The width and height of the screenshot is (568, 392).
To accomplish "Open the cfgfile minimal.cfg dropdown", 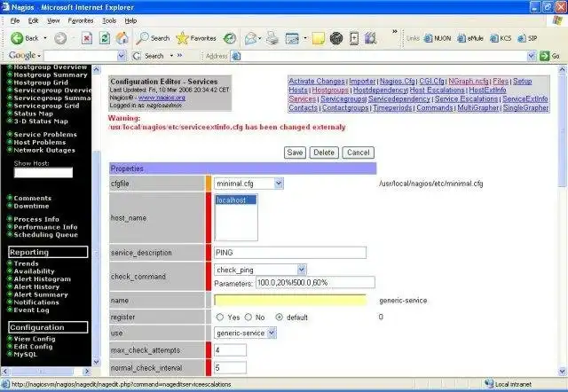I will (x=278, y=184).
